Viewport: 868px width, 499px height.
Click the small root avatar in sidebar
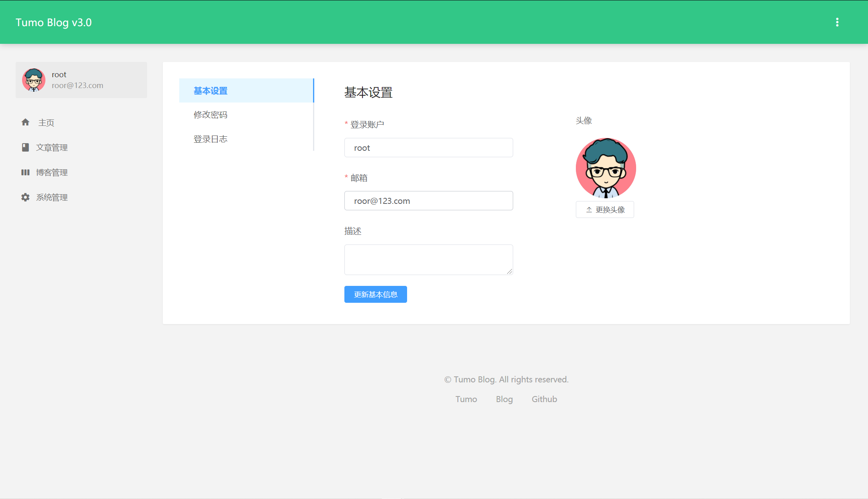34,80
